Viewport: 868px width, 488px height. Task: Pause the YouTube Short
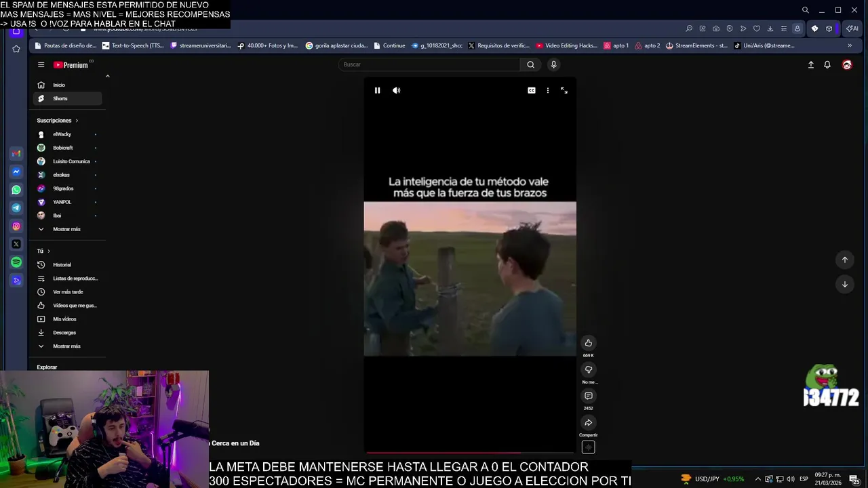(377, 90)
